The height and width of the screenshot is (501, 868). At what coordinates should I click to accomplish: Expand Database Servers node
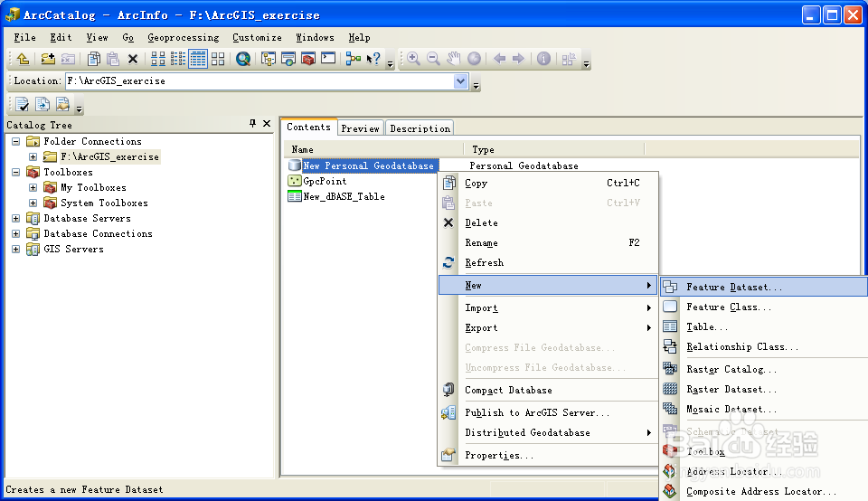pyautogui.click(x=16, y=219)
